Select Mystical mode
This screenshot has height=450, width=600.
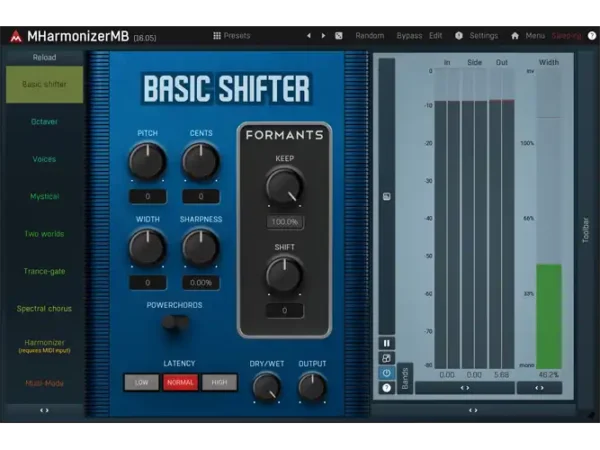[44, 196]
